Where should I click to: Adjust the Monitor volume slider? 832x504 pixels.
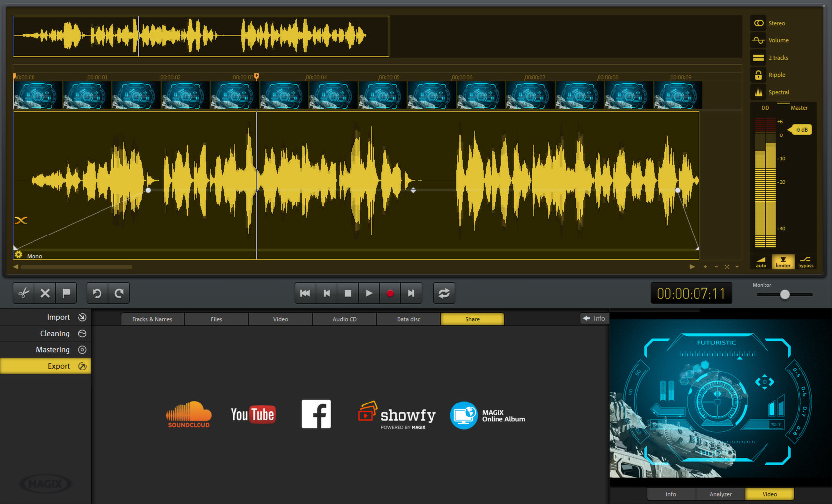tap(785, 294)
